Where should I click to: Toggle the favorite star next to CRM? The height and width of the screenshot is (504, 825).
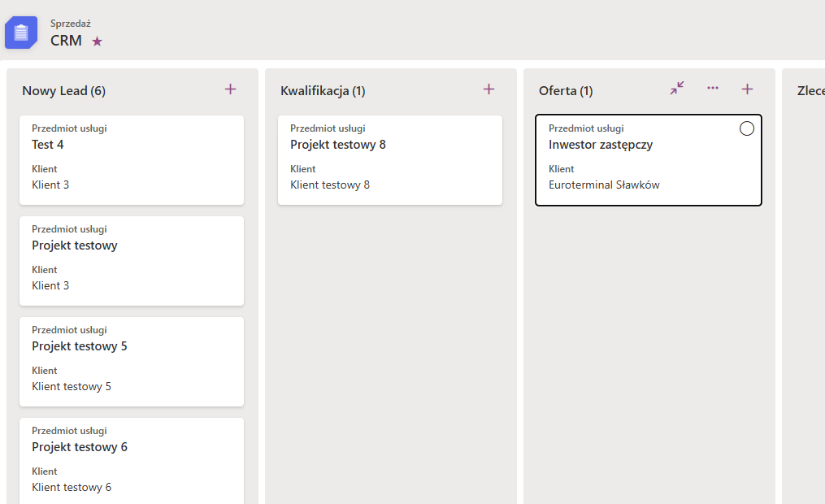point(98,41)
